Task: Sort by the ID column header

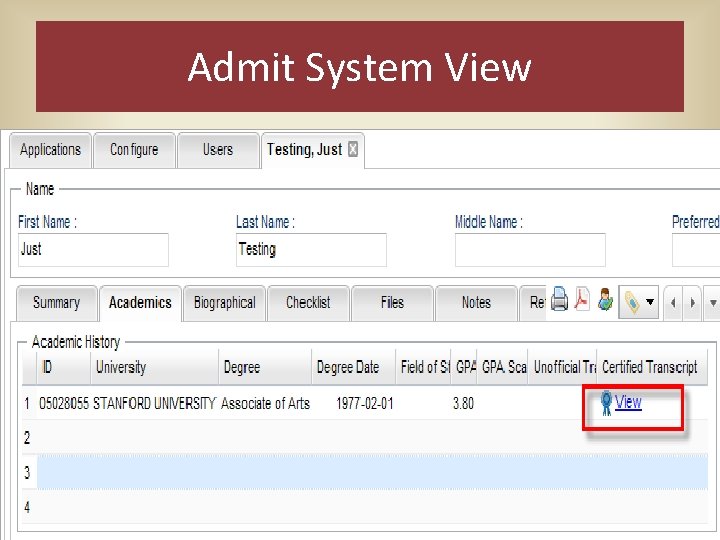Action: [63, 367]
